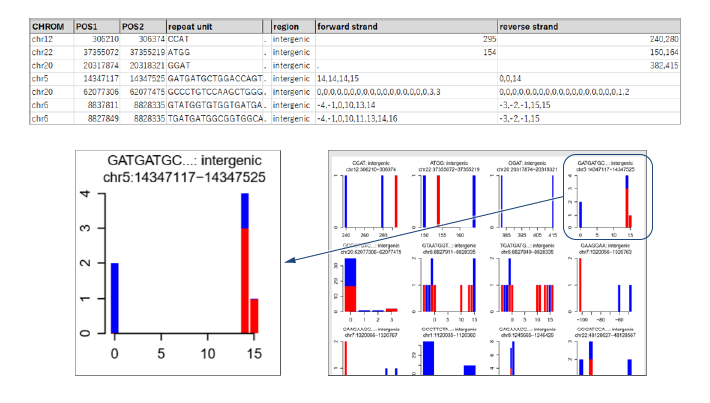Select the 'forward strand' column header

click(350, 24)
